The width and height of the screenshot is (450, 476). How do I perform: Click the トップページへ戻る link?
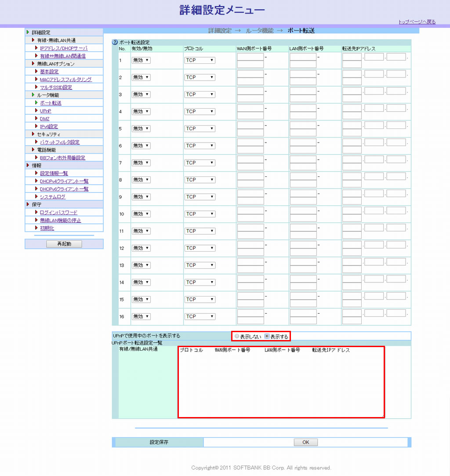click(417, 22)
